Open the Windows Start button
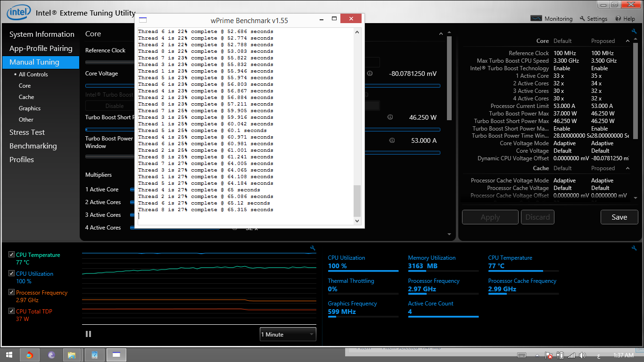 (9, 355)
